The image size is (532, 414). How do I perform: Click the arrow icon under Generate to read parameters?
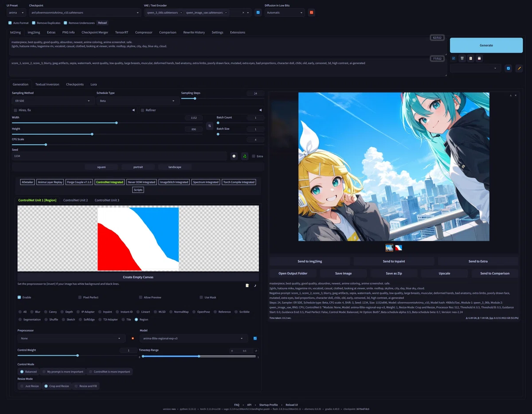click(x=454, y=58)
